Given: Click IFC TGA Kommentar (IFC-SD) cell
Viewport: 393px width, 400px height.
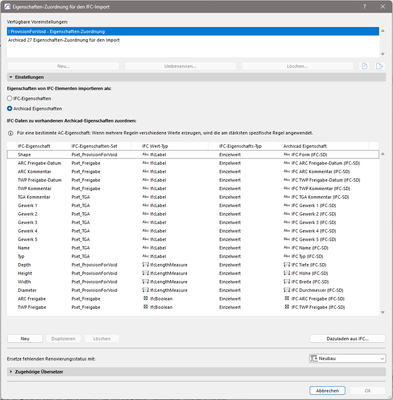Looking at the screenshot, I should point(320,197).
